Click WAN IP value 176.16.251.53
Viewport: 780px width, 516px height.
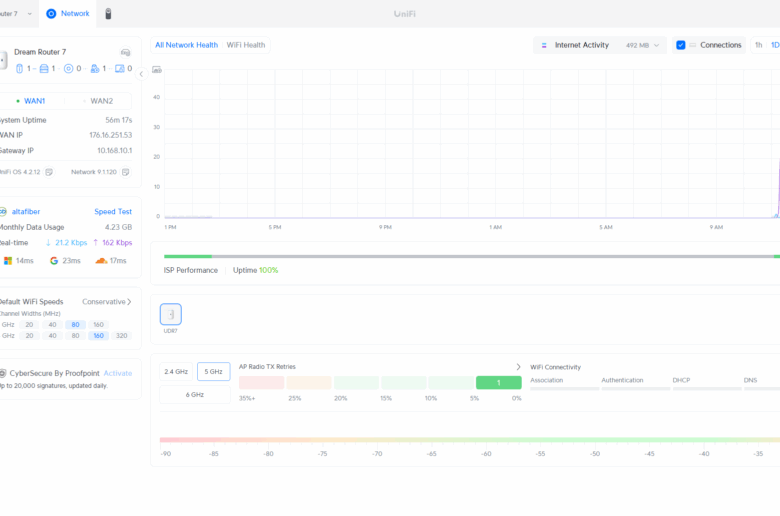(x=110, y=135)
